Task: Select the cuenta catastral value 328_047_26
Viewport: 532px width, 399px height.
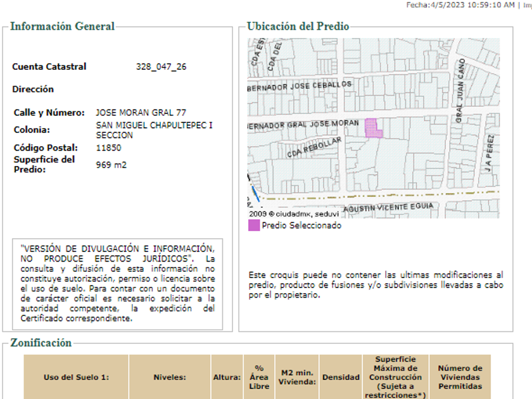Action: click(161, 66)
